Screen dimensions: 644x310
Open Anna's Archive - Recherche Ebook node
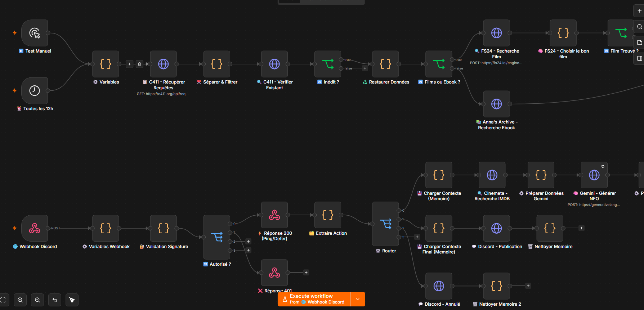tap(496, 104)
